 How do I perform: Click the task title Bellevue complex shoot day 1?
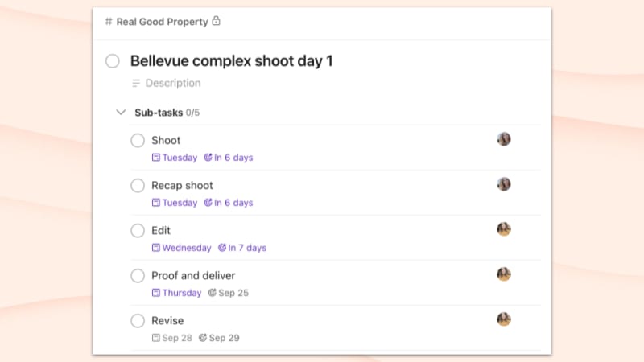pyautogui.click(x=232, y=61)
